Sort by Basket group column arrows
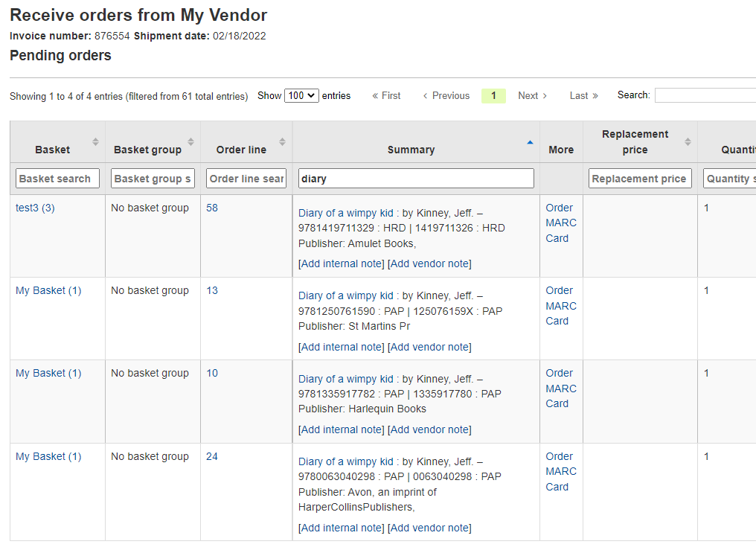This screenshot has width=756, height=553. pyautogui.click(x=190, y=141)
